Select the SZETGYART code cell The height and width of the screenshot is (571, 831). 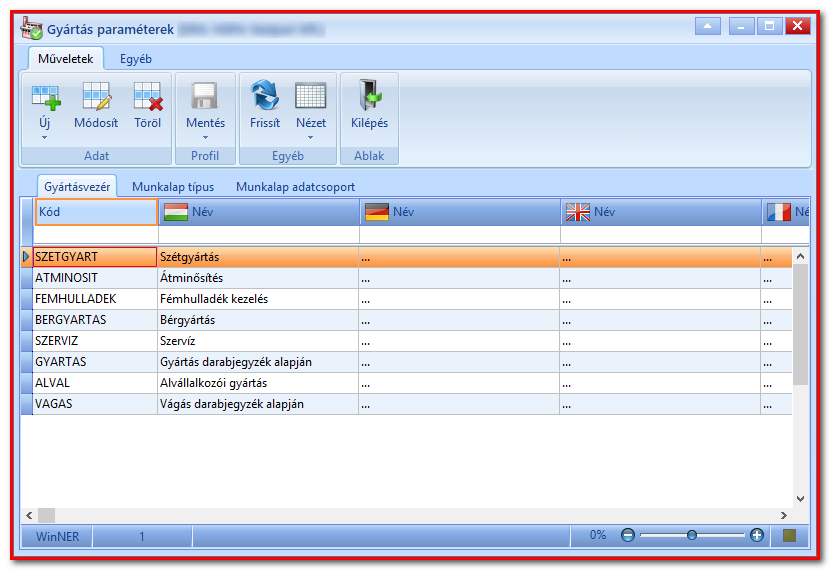click(x=95, y=257)
